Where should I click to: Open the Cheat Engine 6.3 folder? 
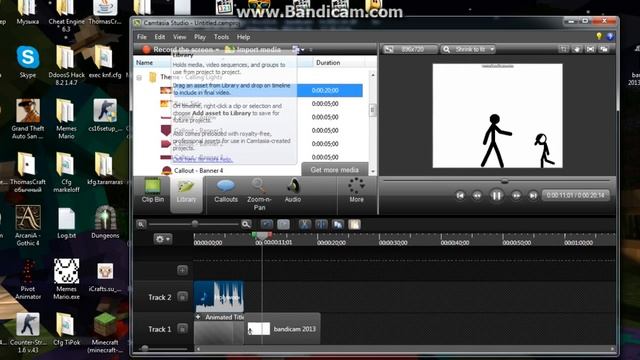(x=66, y=16)
